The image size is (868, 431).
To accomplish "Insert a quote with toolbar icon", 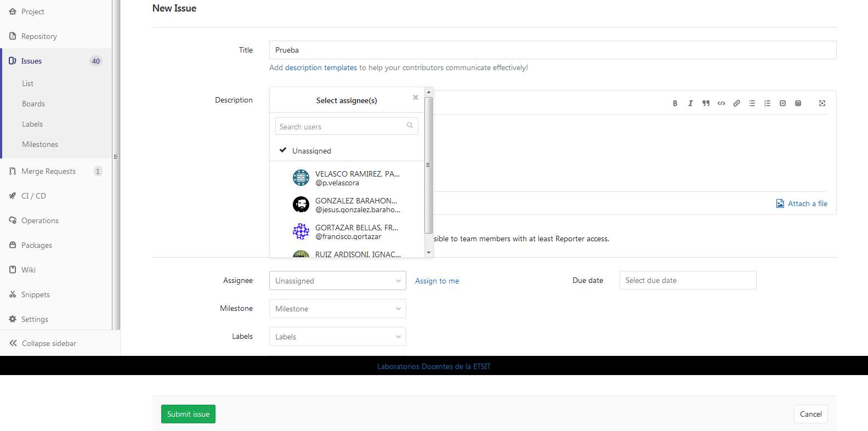I will 706,103.
